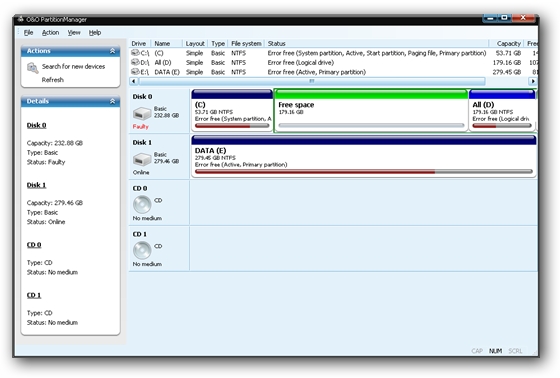
Task: Collapse the Actions panel
Action: 112,51
